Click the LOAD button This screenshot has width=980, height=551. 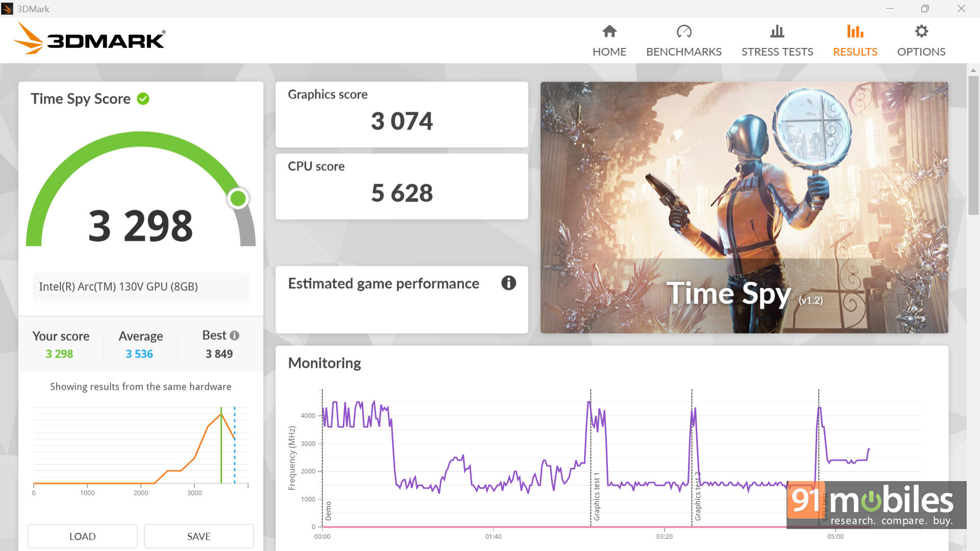pos(83,536)
